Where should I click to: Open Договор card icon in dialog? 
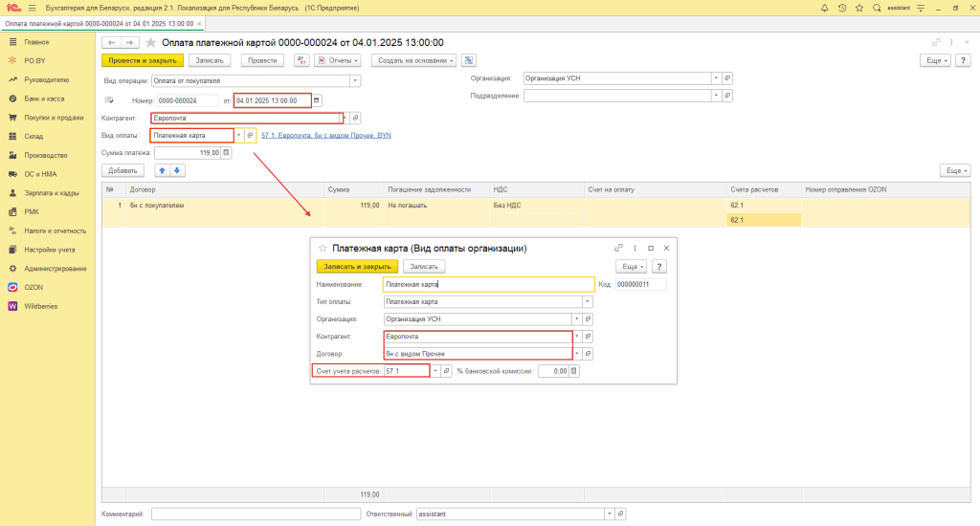coord(589,354)
